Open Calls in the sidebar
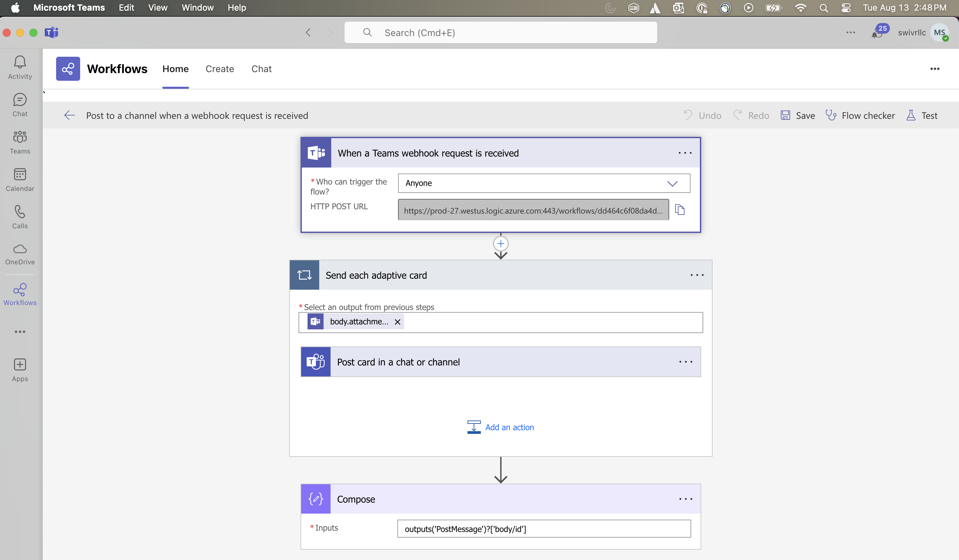The height and width of the screenshot is (560, 959). tap(20, 217)
